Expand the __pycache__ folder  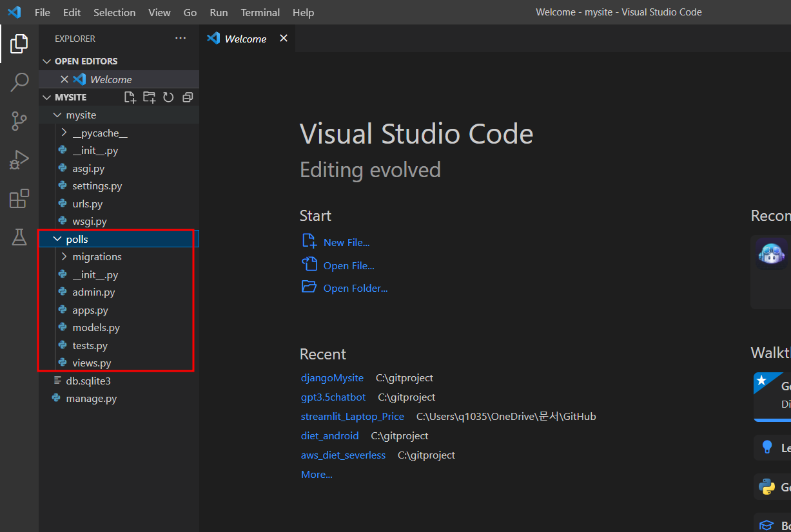[64, 133]
